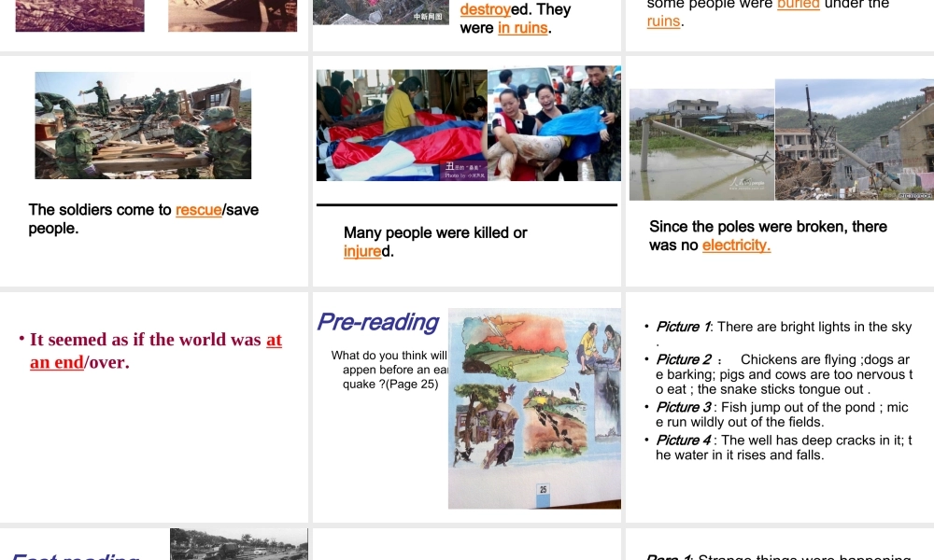The width and height of the screenshot is (934, 560).
Task: Click the Picture 4 well cracks bullet
Action: (784, 447)
